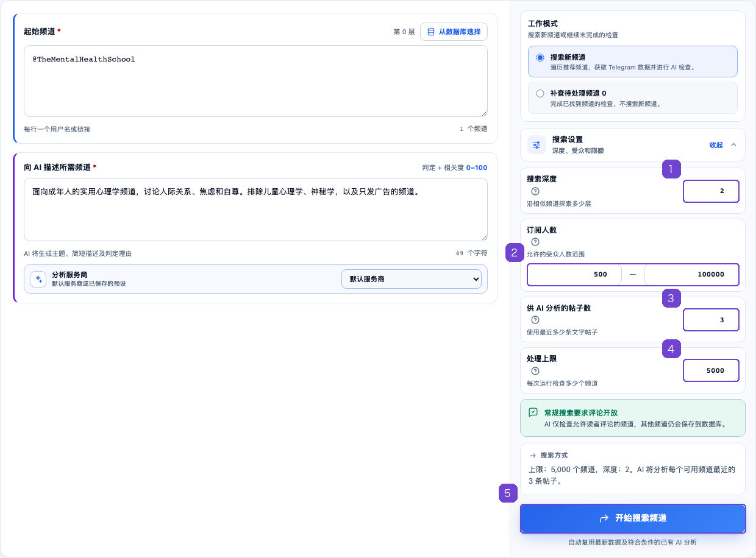
Task: Click the 自动复用最新数据 note below the button
Action: [x=632, y=542]
